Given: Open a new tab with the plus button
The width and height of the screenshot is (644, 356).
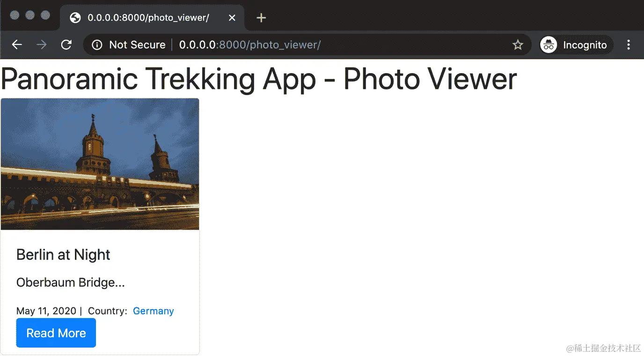Looking at the screenshot, I should coord(261,18).
